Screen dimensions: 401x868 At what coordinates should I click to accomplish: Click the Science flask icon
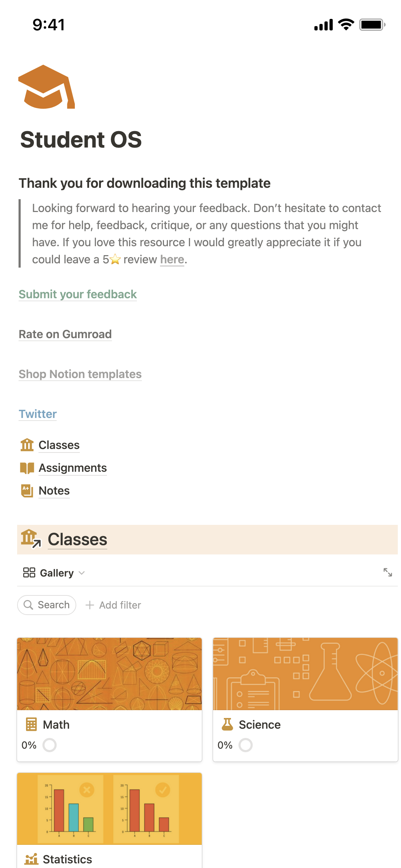point(227,724)
